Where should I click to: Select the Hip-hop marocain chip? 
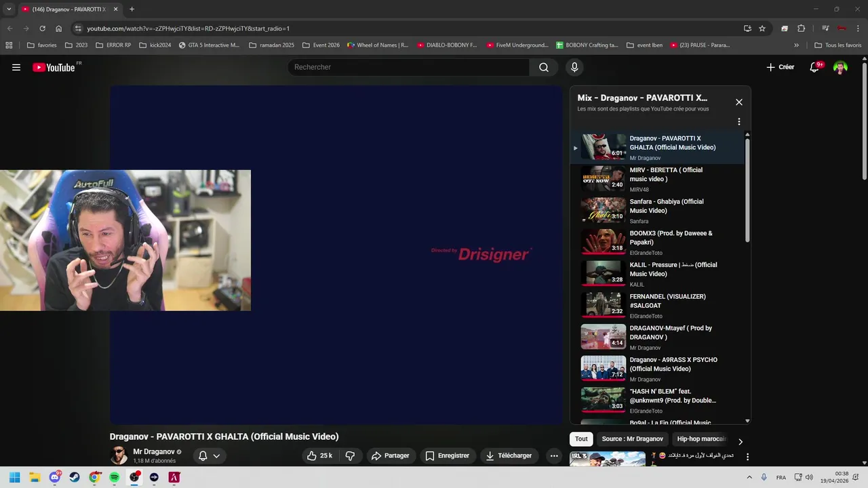tap(701, 439)
